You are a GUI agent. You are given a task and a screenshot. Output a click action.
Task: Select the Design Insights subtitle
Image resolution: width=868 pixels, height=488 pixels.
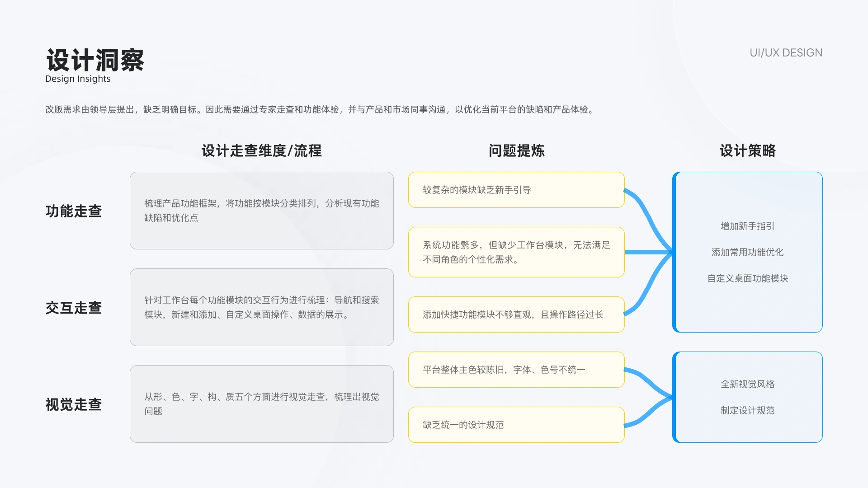(x=78, y=79)
